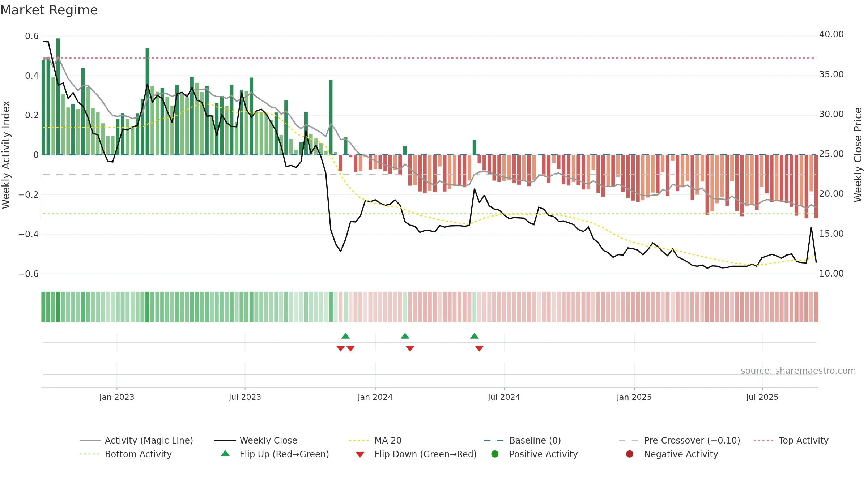
Task: Click the red flip-down marker after Jan 2024
Action: [410, 348]
